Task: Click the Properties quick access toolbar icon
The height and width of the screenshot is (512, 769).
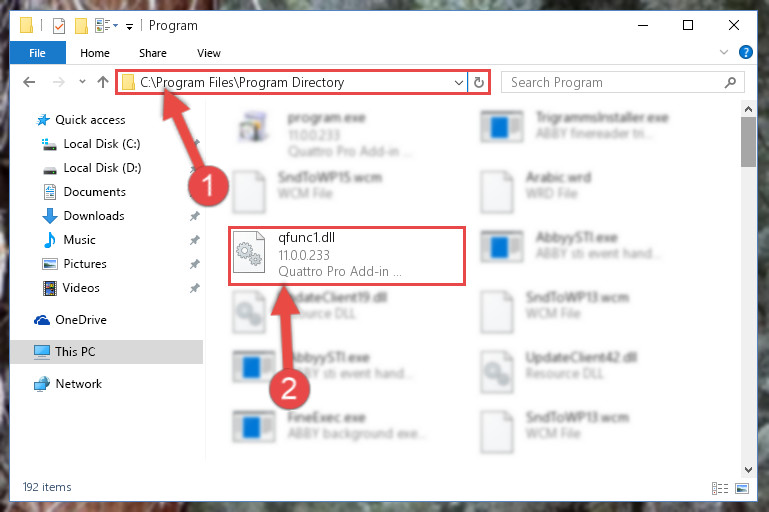Action: [x=59, y=26]
